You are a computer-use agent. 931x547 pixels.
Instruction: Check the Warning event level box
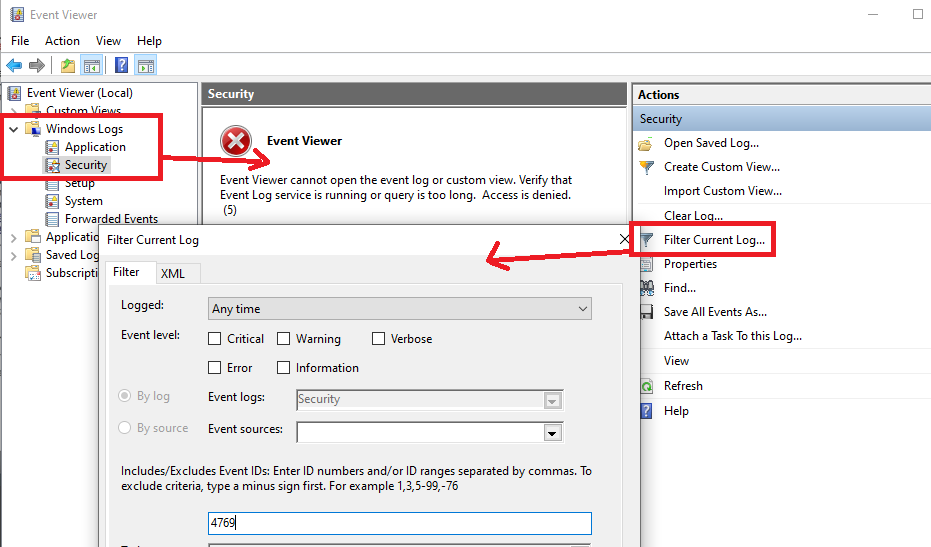click(283, 339)
